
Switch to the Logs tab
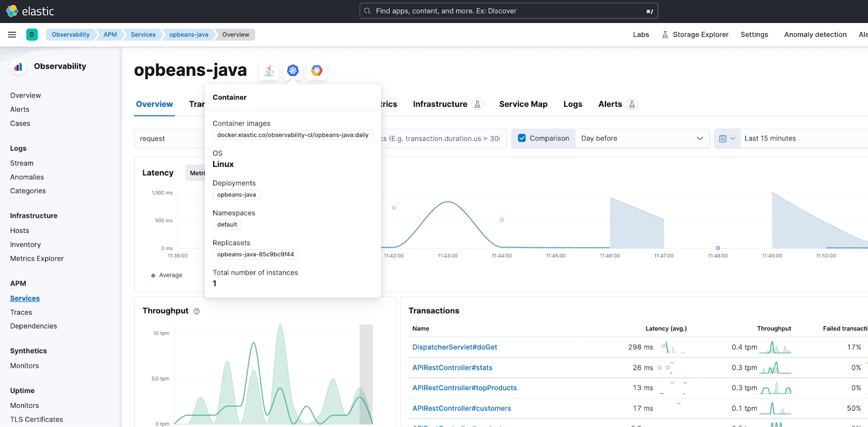tap(572, 104)
